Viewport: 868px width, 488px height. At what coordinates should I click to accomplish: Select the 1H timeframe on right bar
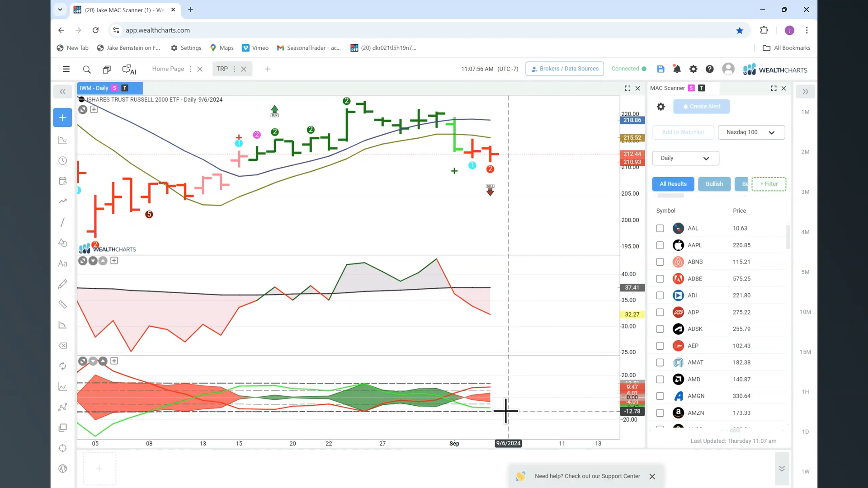coord(805,392)
